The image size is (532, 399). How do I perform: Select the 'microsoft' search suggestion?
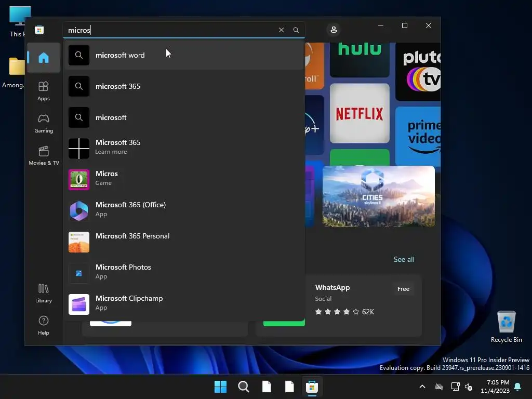184,117
